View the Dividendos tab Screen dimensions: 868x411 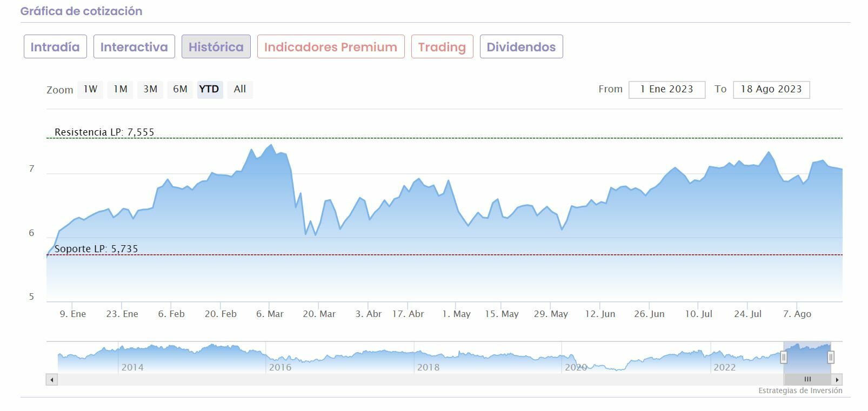(x=521, y=47)
